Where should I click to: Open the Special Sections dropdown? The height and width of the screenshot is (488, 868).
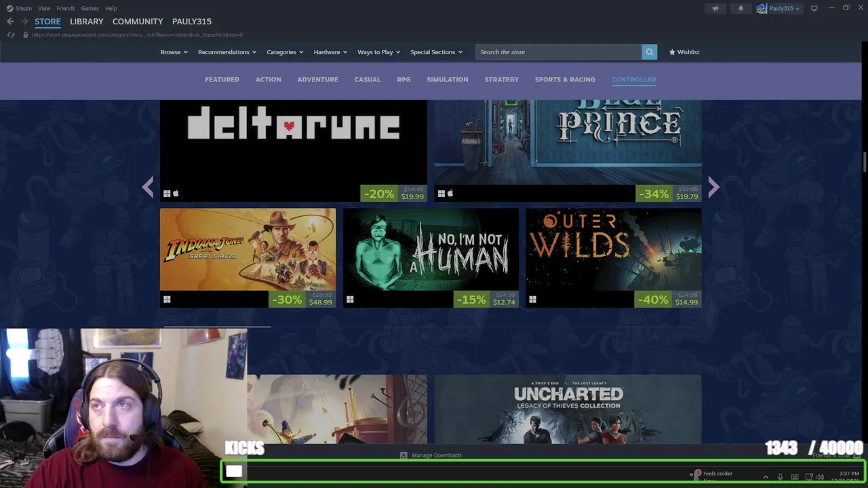(437, 52)
